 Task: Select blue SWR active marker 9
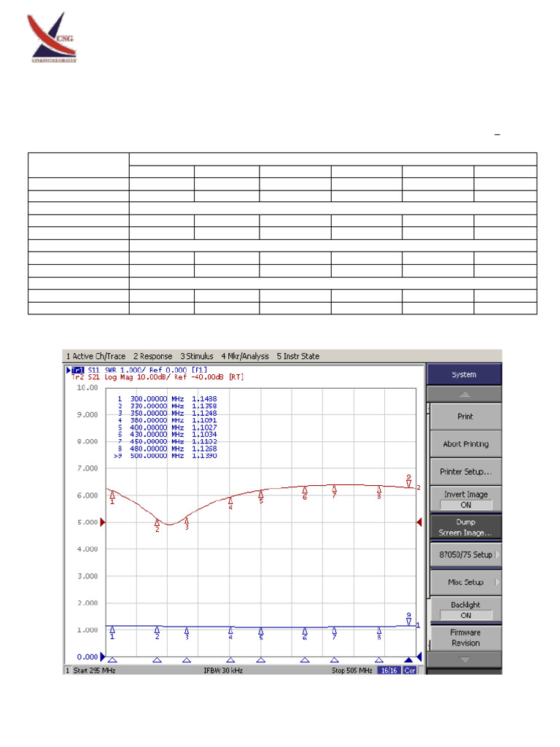click(408, 619)
